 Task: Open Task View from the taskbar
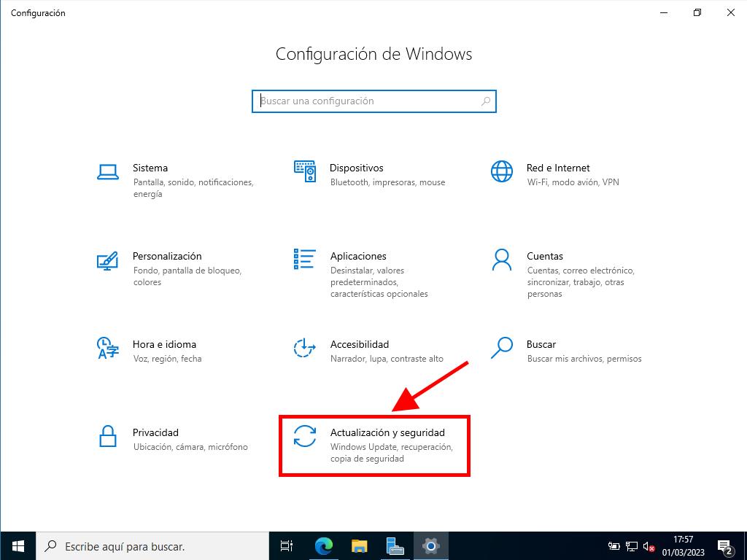pyautogui.click(x=287, y=545)
